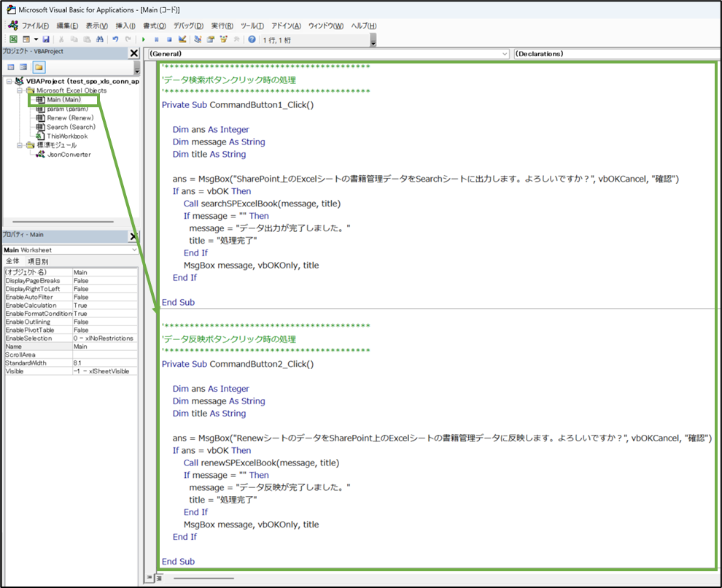Open the (Declarations) procedure dropdown

[617, 54]
